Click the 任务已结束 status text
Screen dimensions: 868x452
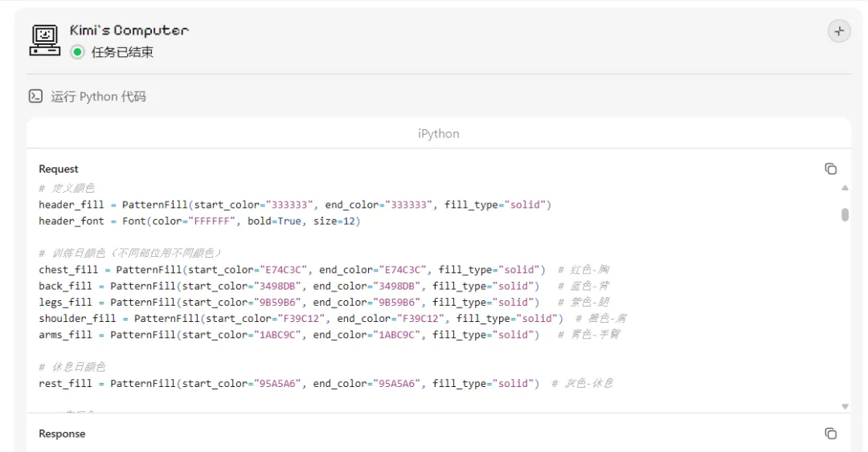pyautogui.click(x=122, y=52)
